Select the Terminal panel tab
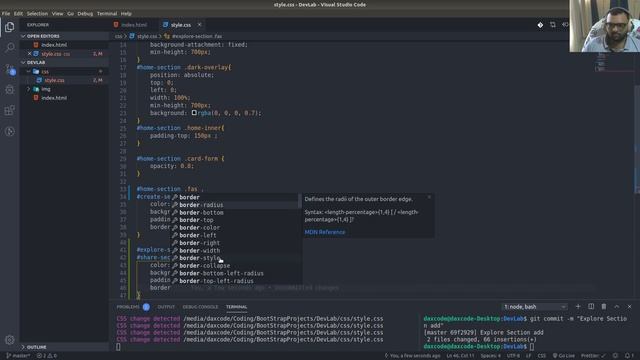This screenshot has width=640, height=360. coord(237,307)
